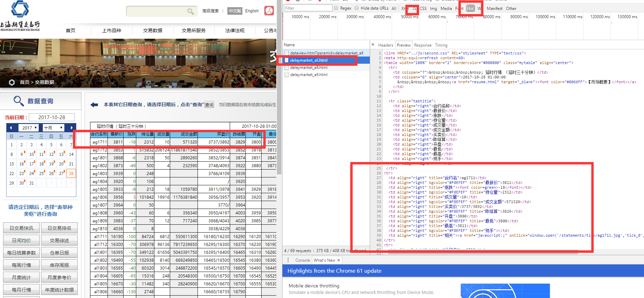The height and width of the screenshot is (298, 644).
Task: Select the Response tab in request details
Action: [423, 45]
